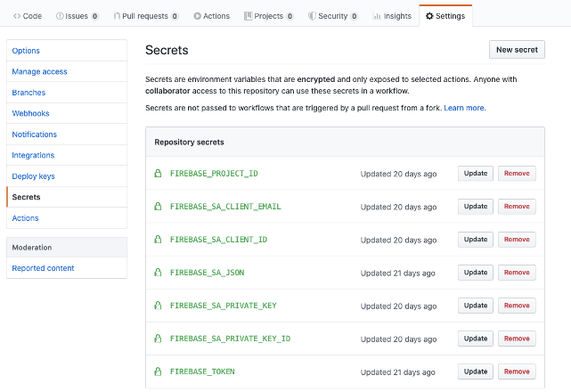
Task: Click the Actions play icon
Action: click(198, 16)
